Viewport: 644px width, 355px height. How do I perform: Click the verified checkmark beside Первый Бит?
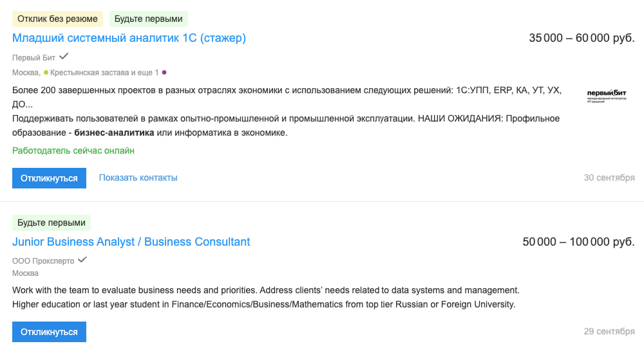64,57
